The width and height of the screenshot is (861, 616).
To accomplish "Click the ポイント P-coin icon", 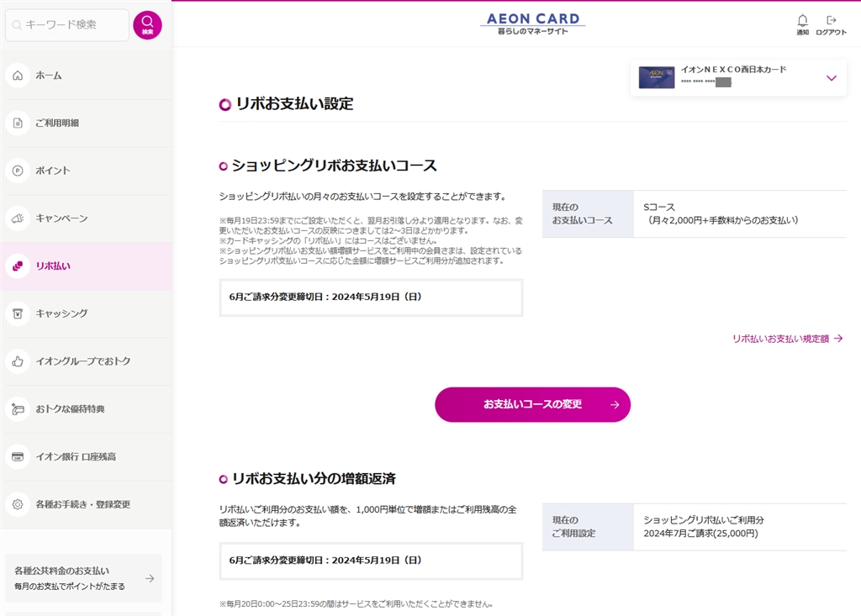I will (18, 171).
